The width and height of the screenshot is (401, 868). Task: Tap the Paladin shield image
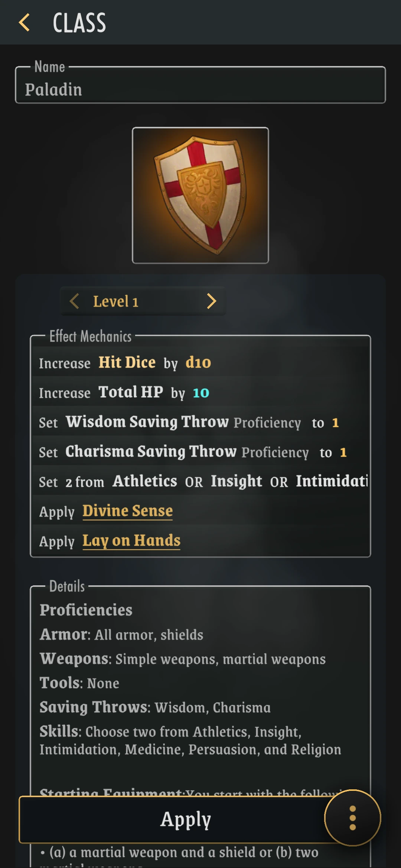(200, 195)
